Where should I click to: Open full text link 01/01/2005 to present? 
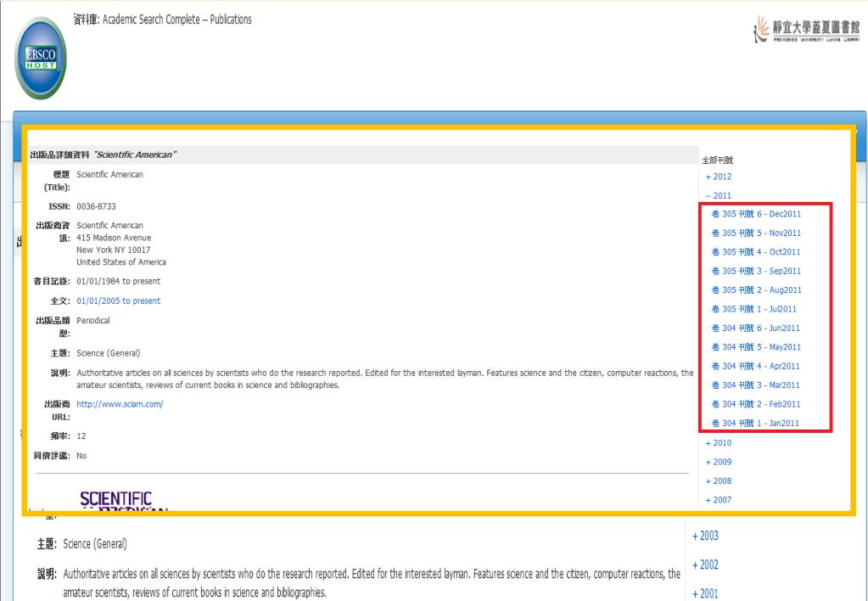point(119,300)
